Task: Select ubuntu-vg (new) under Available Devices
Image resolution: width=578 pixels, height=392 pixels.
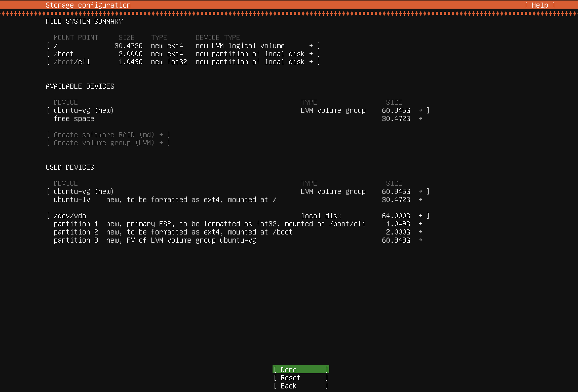Action: [x=84, y=110]
